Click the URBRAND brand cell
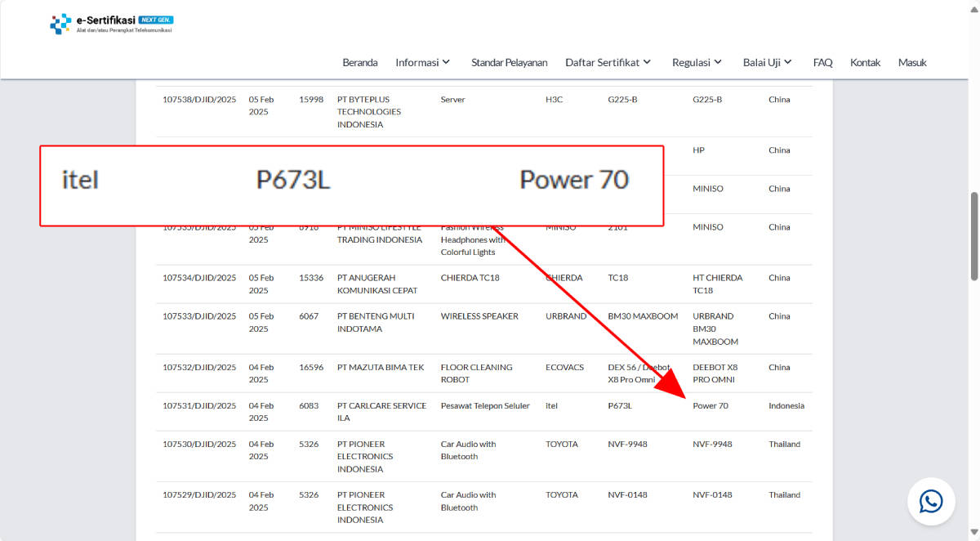Viewport: 980px width, 541px height. click(566, 316)
